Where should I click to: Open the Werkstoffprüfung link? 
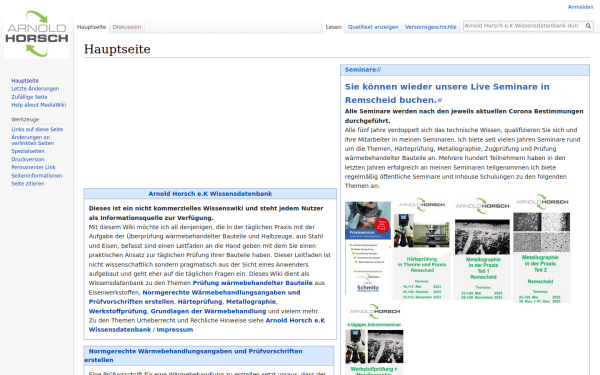pos(117,311)
